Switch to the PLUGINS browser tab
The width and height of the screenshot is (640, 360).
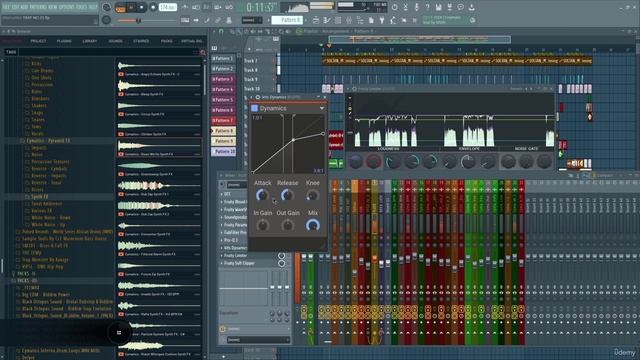pyautogui.click(x=64, y=41)
